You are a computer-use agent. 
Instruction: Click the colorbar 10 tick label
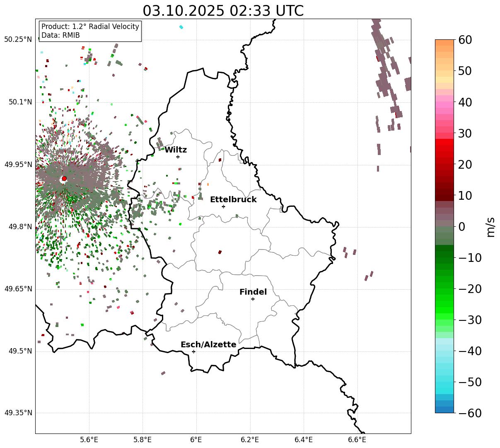[x=464, y=195]
